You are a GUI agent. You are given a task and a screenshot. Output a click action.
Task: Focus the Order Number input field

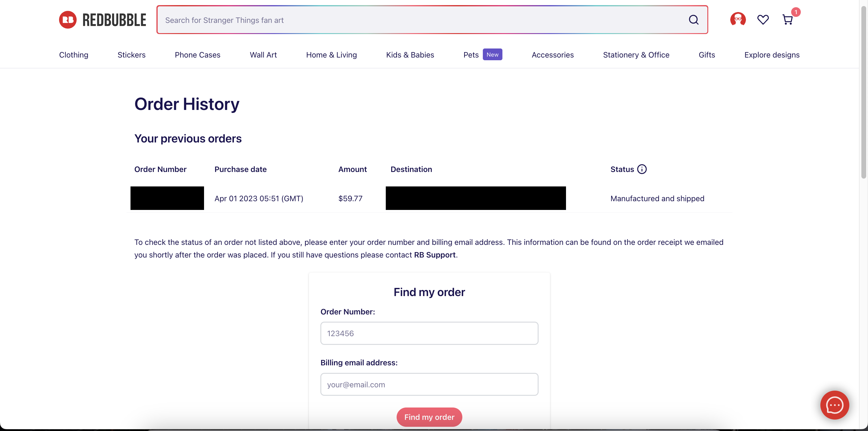point(429,333)
